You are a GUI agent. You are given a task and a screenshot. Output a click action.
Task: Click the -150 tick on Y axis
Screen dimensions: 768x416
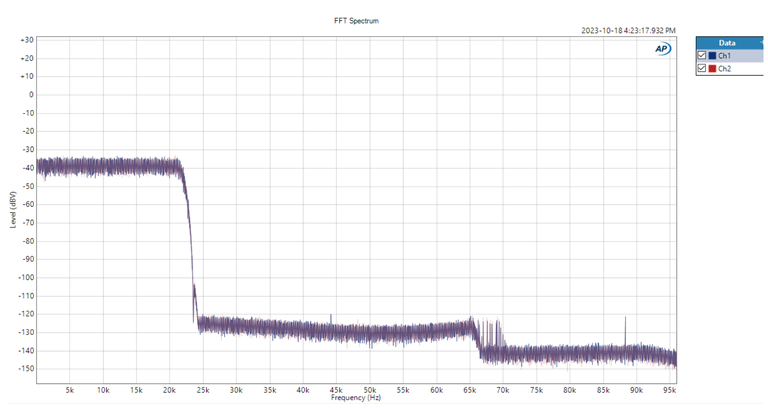pyautogui.click(x=26, y=369)
